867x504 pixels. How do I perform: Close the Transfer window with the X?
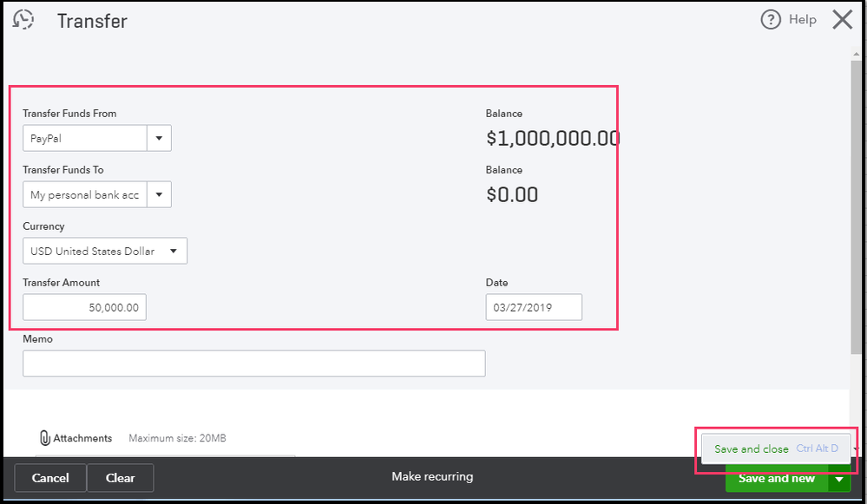coord(842,20)
